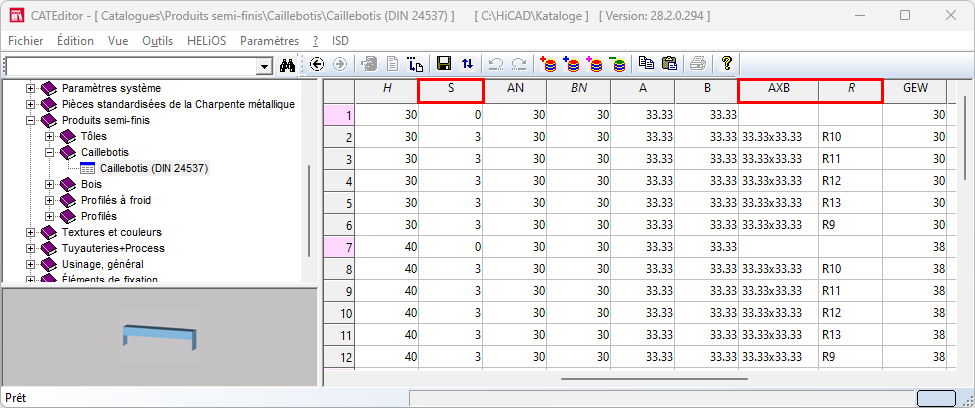975x408 pixels.
Task: Click the copy documents icon
Action: [646, 63]
